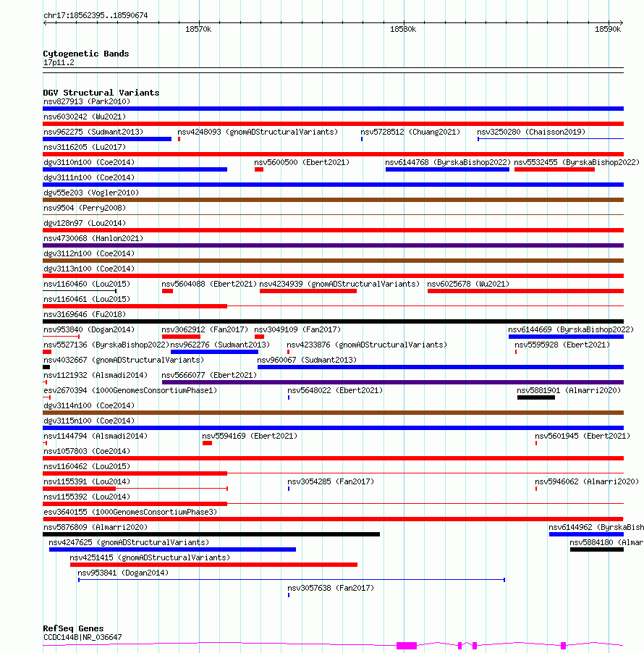Click the nsv962275 (Sudmant2013) label

[93, 132]
